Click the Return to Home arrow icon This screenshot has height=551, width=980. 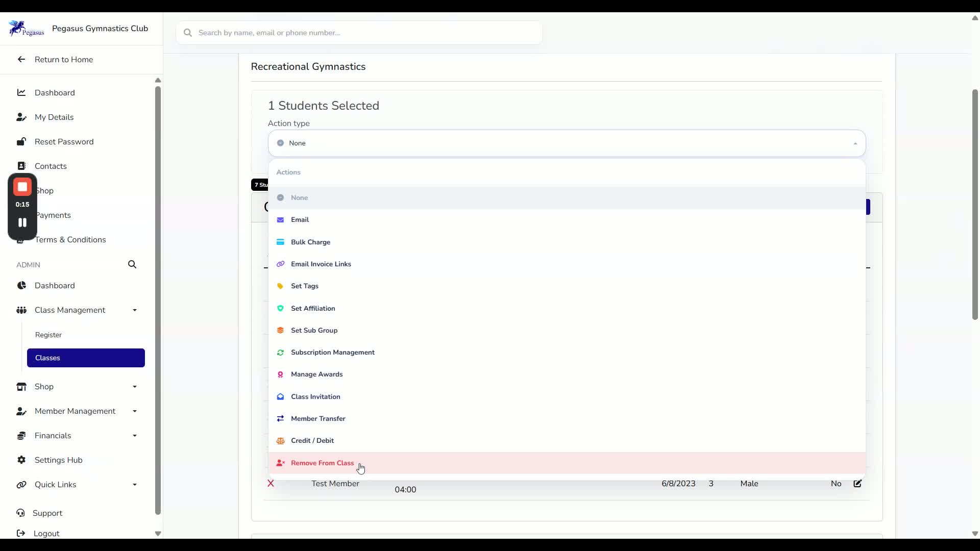(21, 59)
